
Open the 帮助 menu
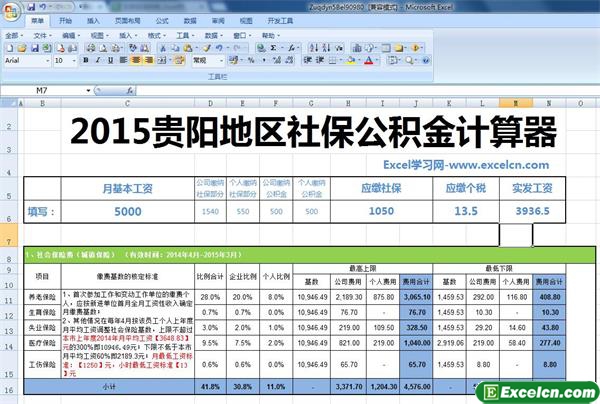click(271, 36)
